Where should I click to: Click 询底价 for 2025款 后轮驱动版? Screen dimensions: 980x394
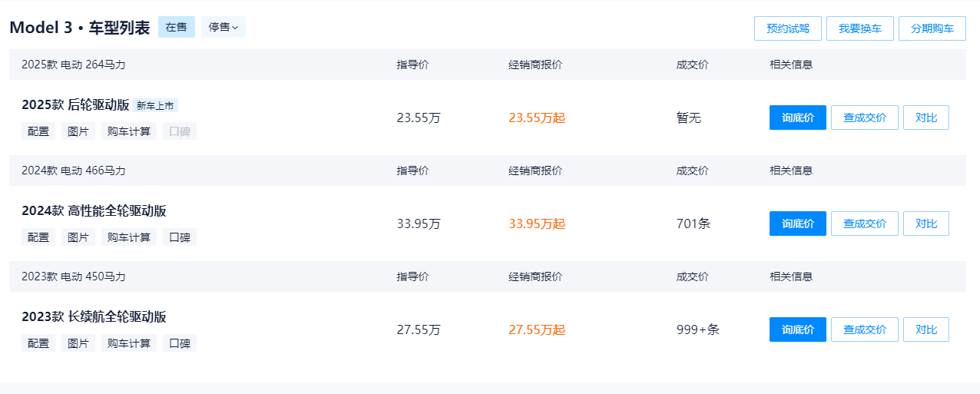coord(797,118)
